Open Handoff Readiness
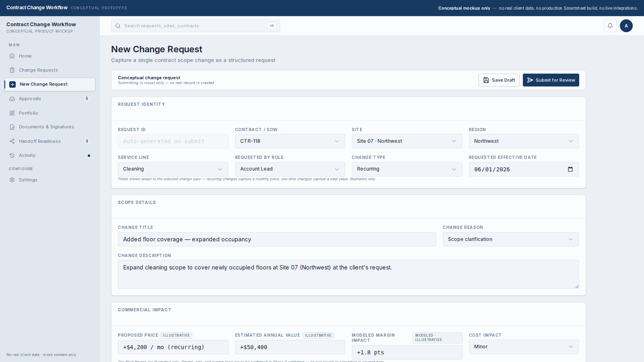The width and height of the screenshot is (644, 362). (50, 141)
